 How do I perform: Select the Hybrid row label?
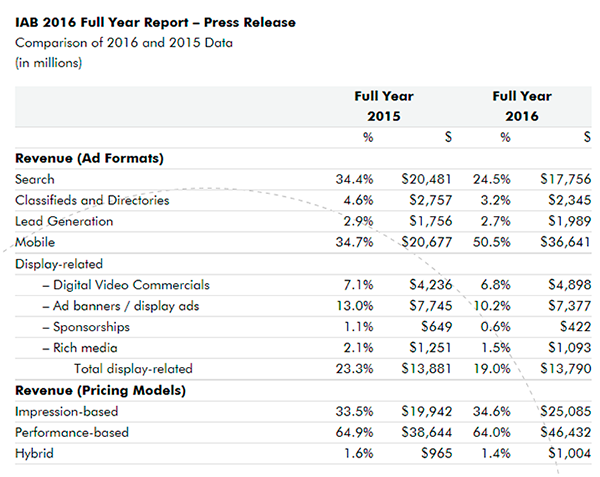click(35, 453)
